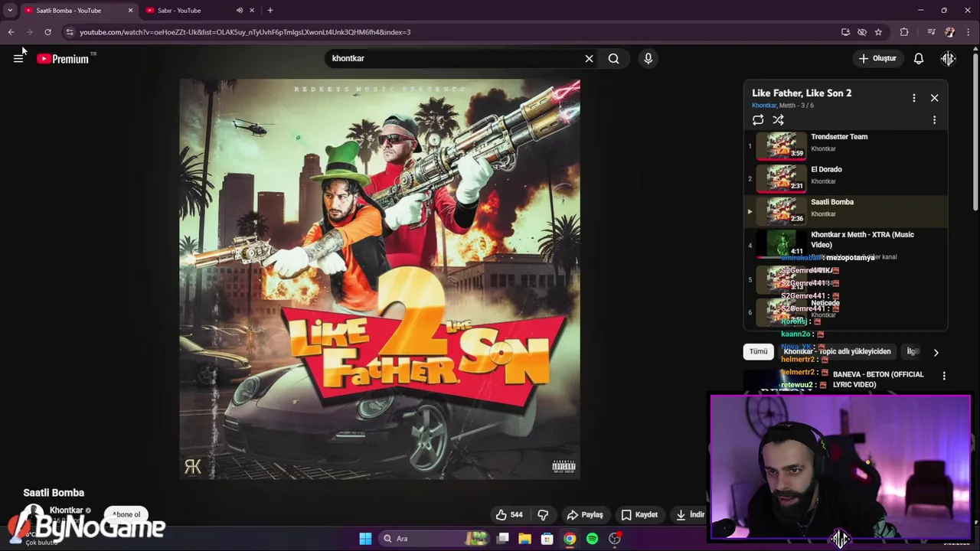The image size is (980, 551).
Task: Save the video with Kaydet
Action: pyautogui.click(x=639, y=515)
